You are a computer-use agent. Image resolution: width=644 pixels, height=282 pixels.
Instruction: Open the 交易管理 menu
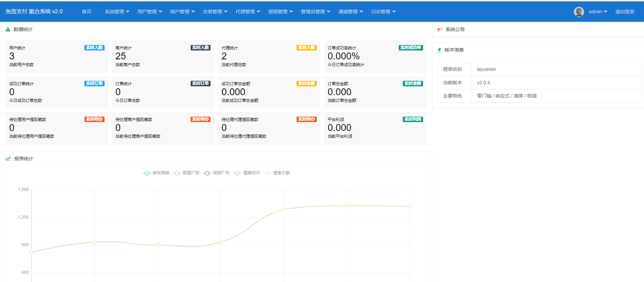[x=215, y=12]
